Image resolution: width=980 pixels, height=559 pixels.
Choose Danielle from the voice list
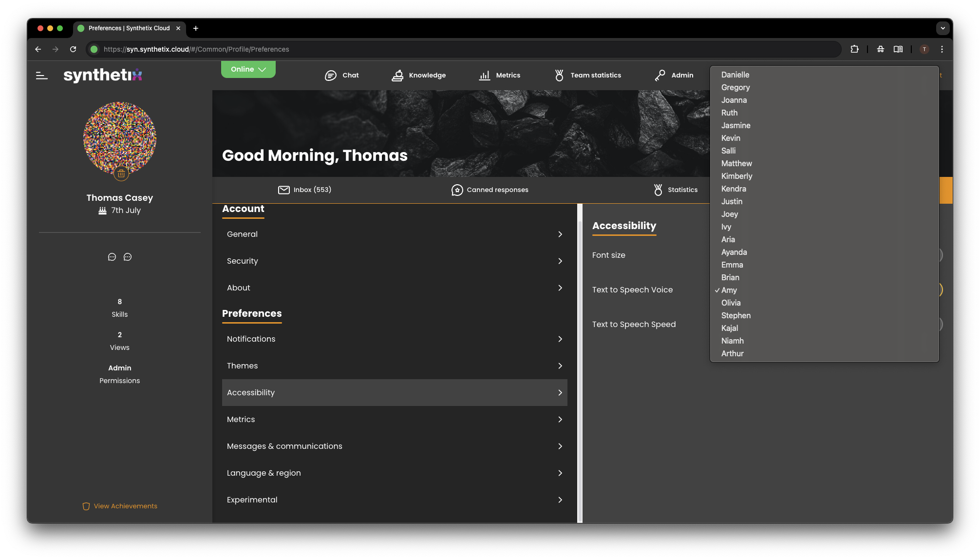tap(735, 75)
